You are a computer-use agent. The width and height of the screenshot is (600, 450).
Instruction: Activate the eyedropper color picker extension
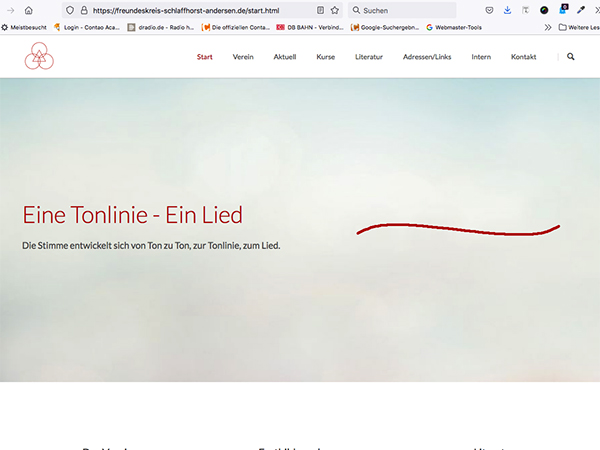click(581, 10)
